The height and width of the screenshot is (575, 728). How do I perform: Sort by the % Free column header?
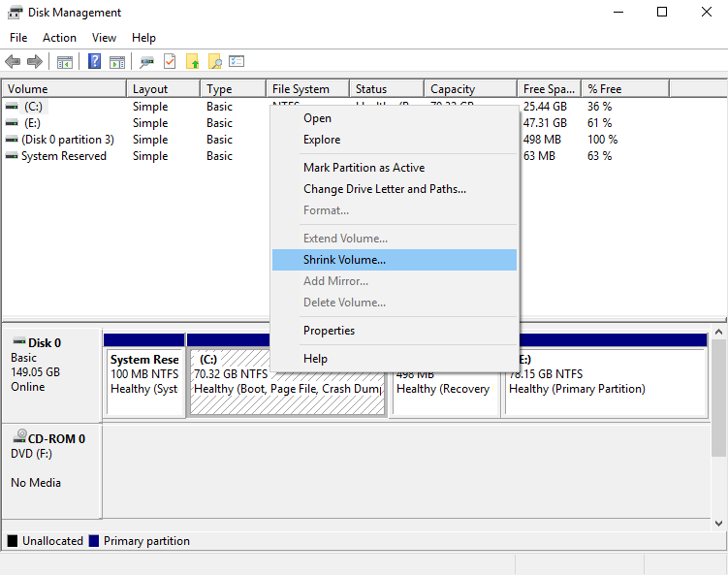625,88
